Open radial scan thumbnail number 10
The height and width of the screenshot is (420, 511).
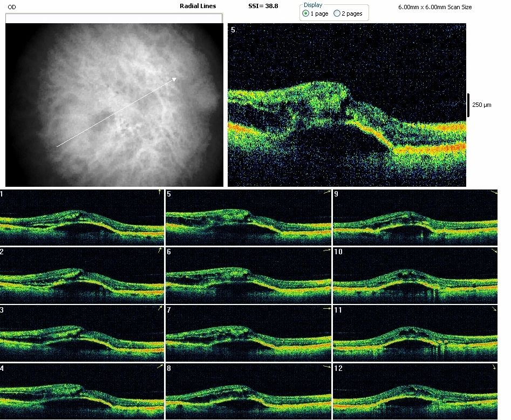415,276
